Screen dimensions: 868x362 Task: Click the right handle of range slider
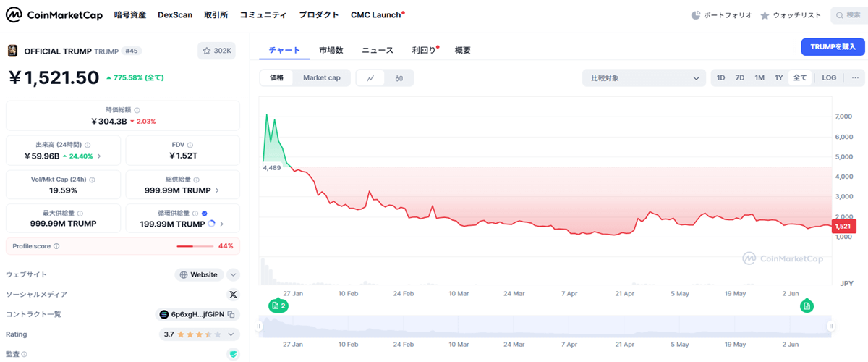coord(832,327)
